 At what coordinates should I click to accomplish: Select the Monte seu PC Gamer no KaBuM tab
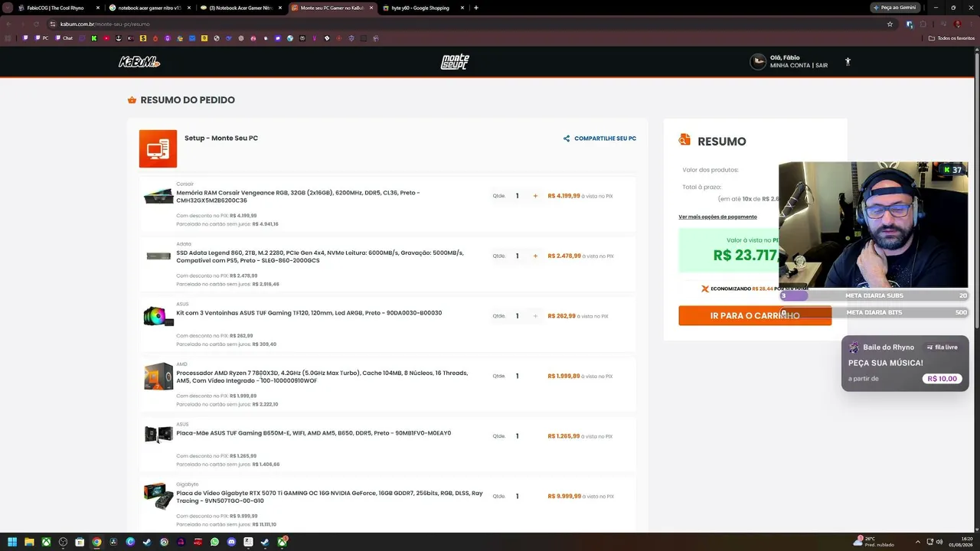[332, 8]
